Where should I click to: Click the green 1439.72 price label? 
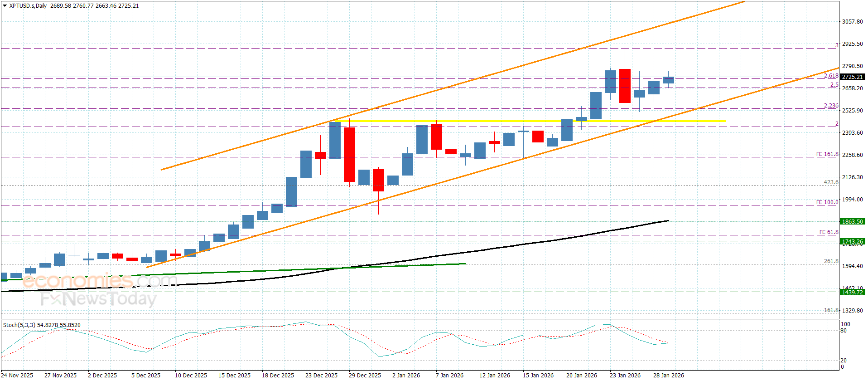click(852, 293)
